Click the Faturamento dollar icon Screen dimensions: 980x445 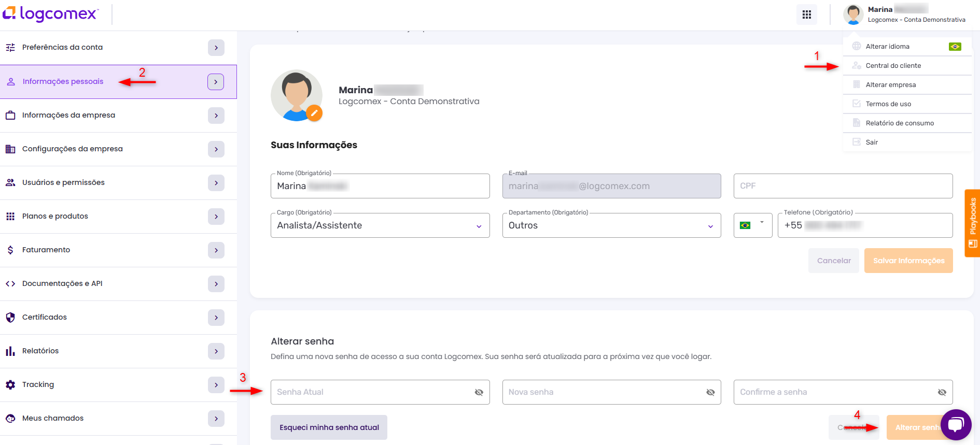pyautogui.click(x=10, y=250)
